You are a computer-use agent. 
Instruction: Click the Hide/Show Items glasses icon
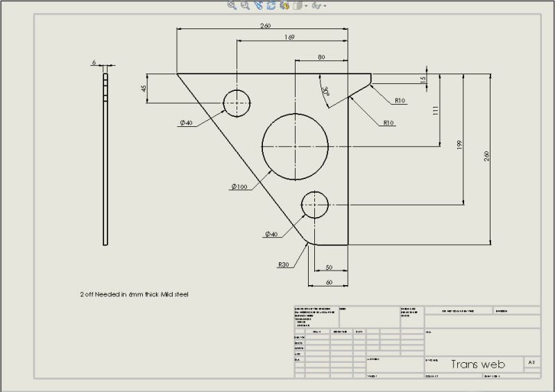(316, 6)
